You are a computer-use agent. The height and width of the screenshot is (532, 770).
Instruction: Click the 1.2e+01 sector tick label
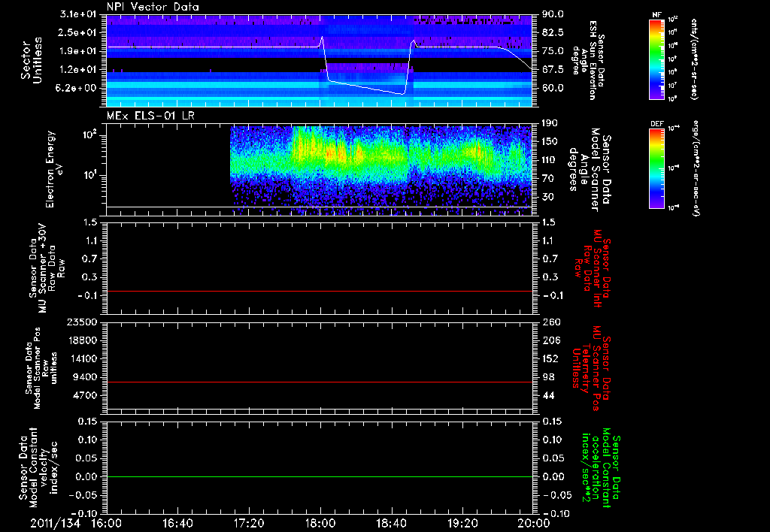coord(78,70)
